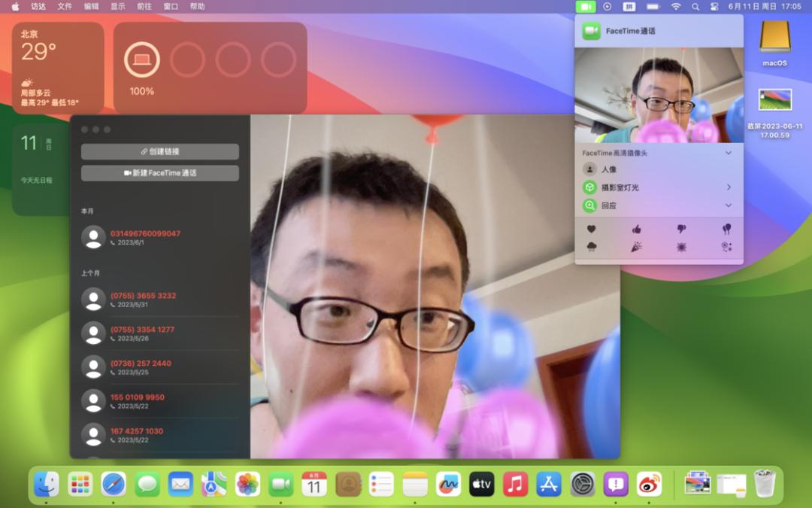Screen dimensions: 812x508
Task: Open the 访达 menu
Action: click(x=38, y=7)
